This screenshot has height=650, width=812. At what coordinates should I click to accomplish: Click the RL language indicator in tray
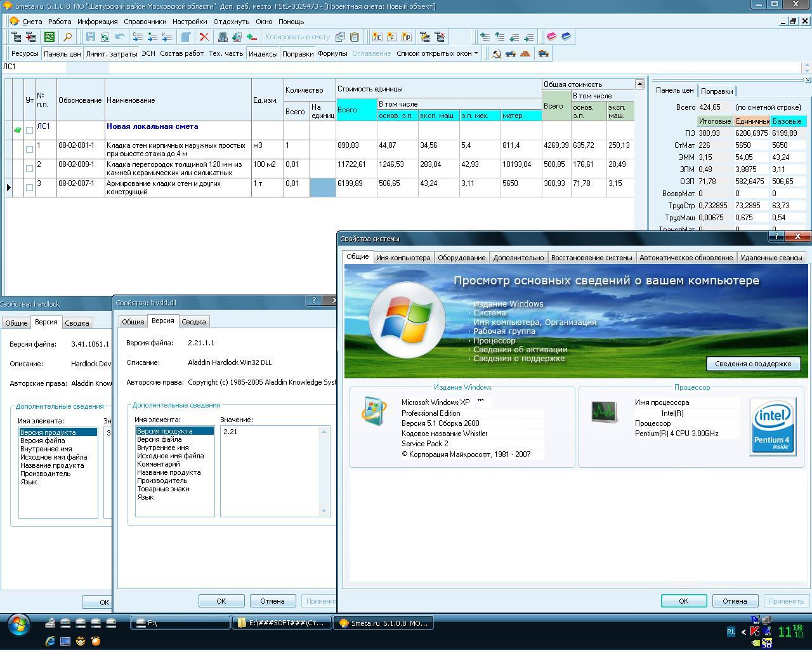[731, 632]
